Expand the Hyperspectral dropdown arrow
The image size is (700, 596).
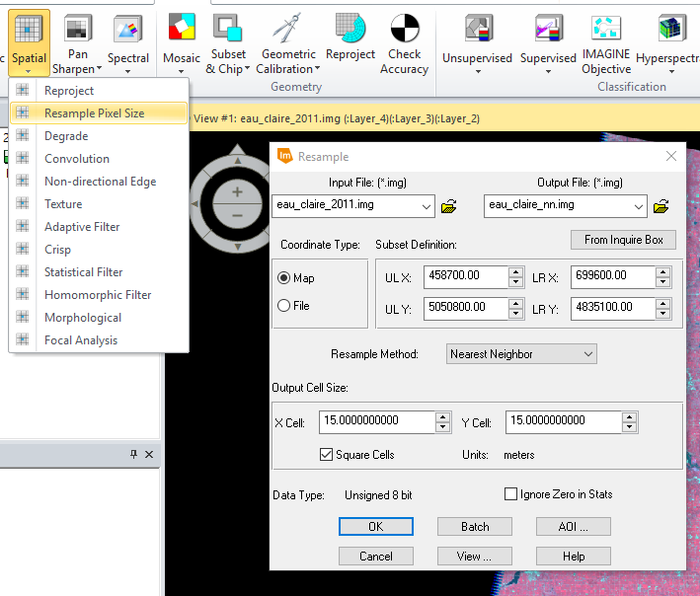click(x=672, y=71)
